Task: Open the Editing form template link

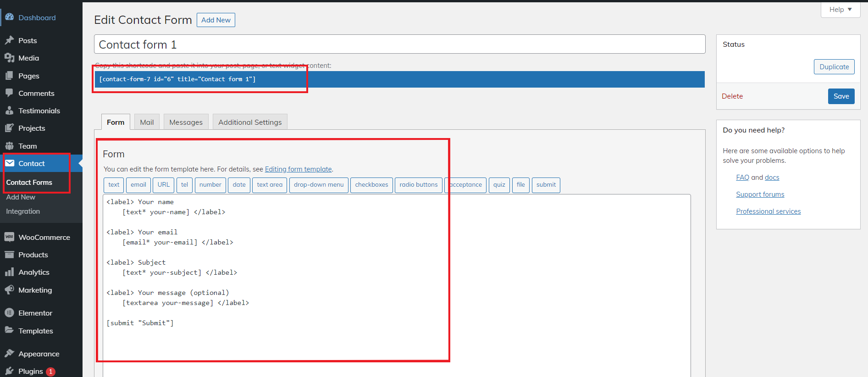Action: tap(298, 169)
